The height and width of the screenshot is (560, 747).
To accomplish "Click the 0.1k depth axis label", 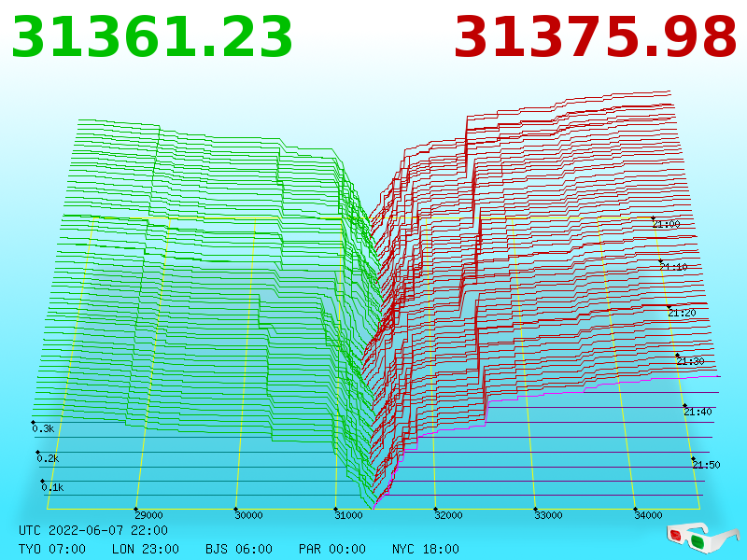I will (52, 487).
